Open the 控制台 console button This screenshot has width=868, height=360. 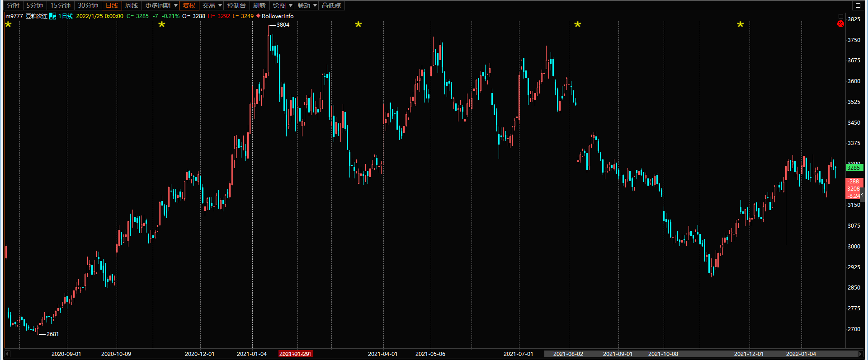coord(236,5)
